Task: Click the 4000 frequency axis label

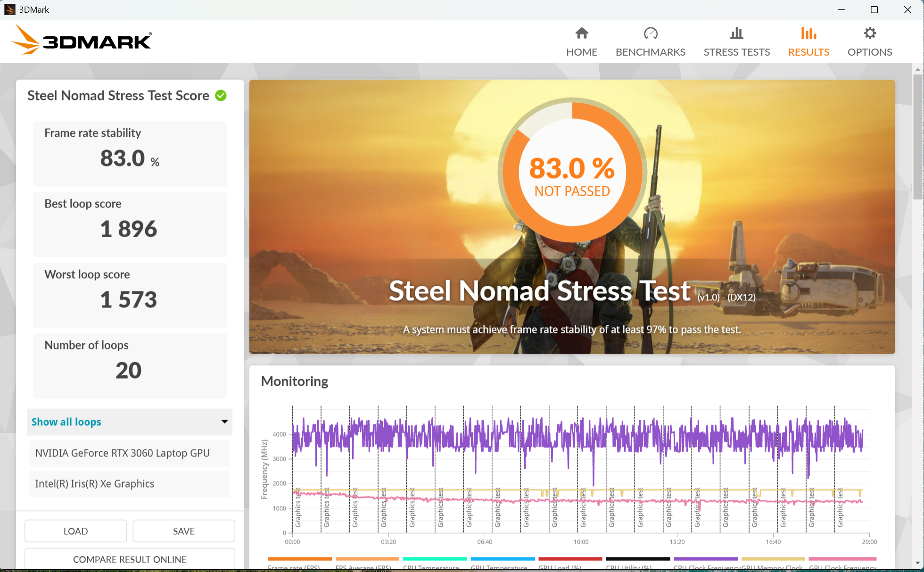Action: point(279,434)
